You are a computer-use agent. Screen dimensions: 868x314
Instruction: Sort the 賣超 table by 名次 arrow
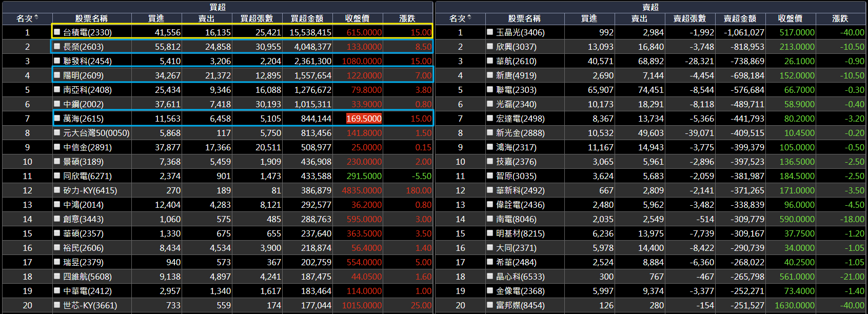tap(469, 18)
